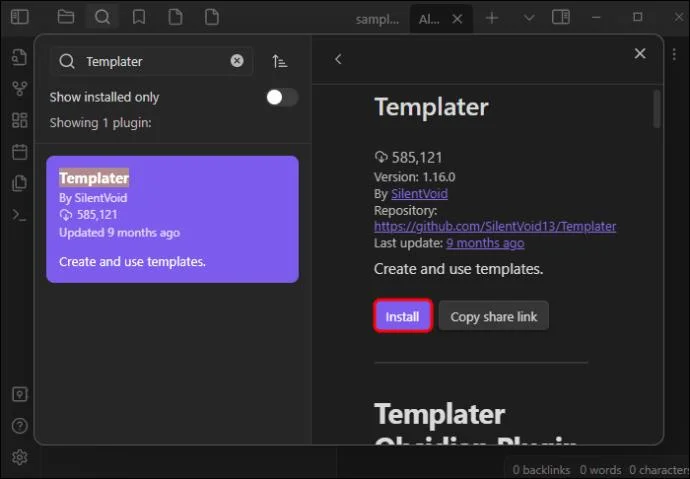
Task: Open graph view from the ribbon
Action: [x=19, y=89]
